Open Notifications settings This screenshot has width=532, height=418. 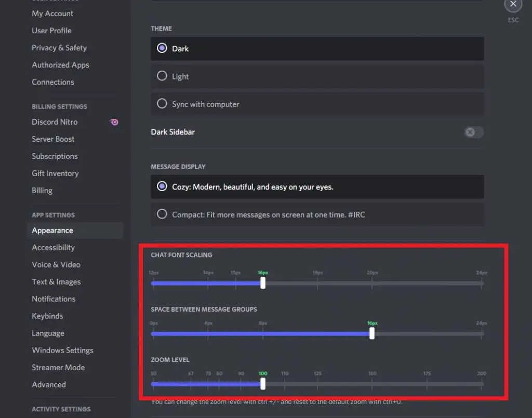(54, 299)
